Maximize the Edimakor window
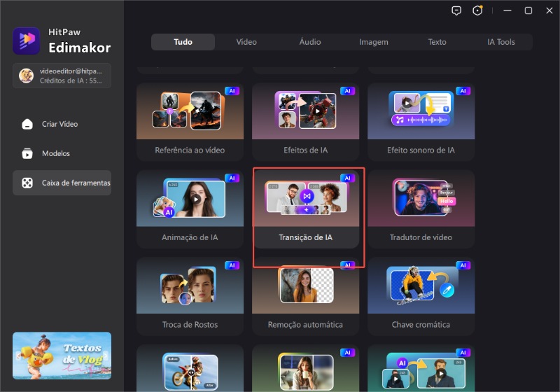The width and height of the screenshot is (560, 392). coord(528,10)
